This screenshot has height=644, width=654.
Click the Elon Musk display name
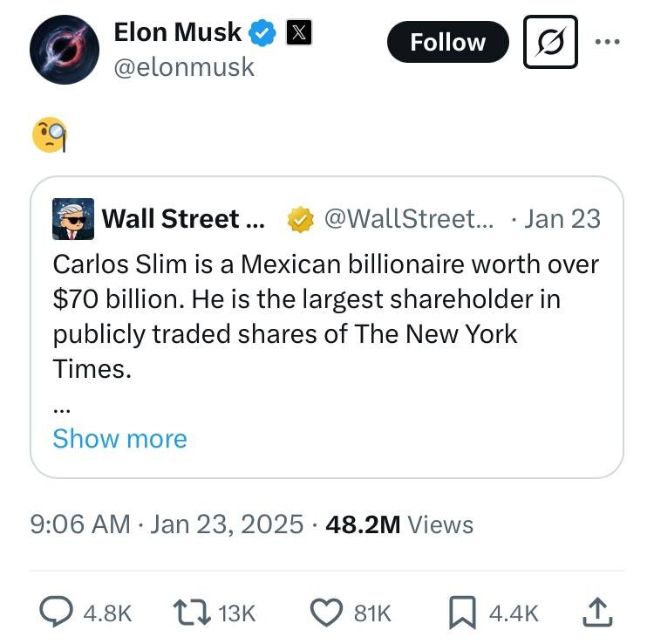(x=178, y=33)
